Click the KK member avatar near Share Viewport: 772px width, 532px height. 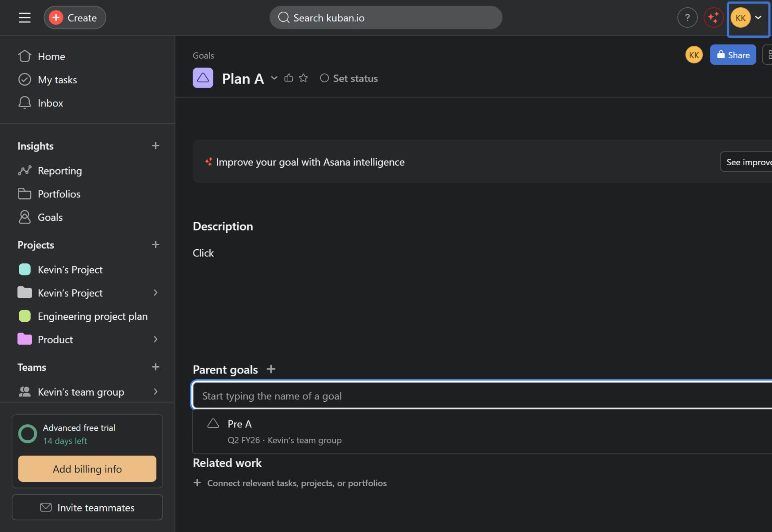694,55
